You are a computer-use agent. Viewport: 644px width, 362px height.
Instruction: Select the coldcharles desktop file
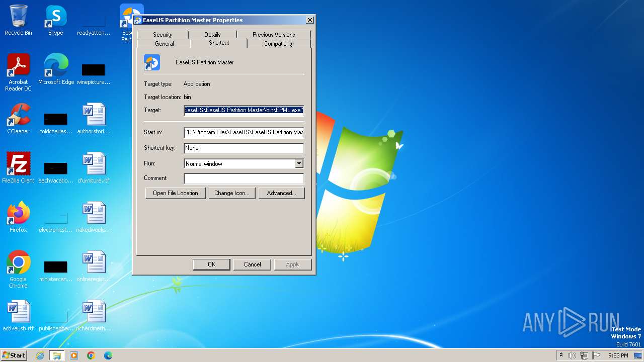[x=56, y=123]
